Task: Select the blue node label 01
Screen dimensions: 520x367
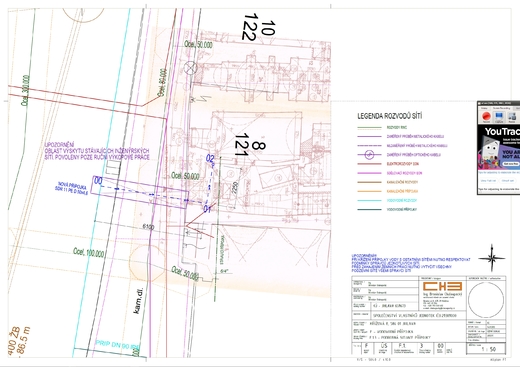Action: (x=207, y=209)
